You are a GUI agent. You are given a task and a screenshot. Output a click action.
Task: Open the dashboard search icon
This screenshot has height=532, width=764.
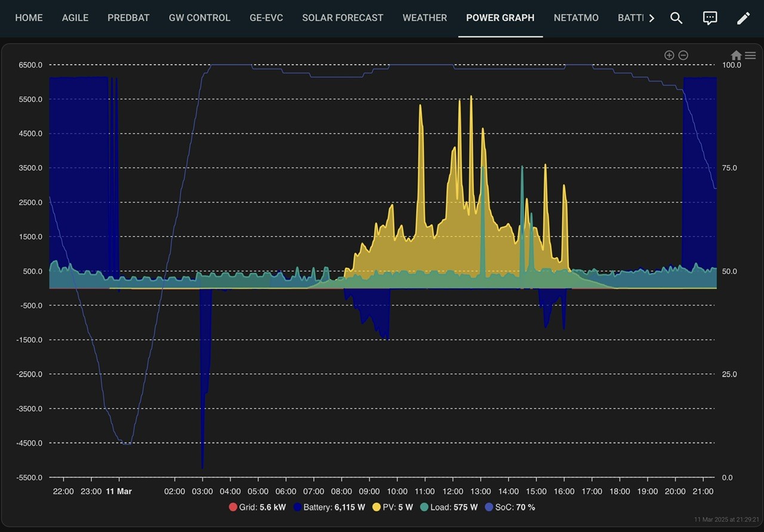point(676,18)
